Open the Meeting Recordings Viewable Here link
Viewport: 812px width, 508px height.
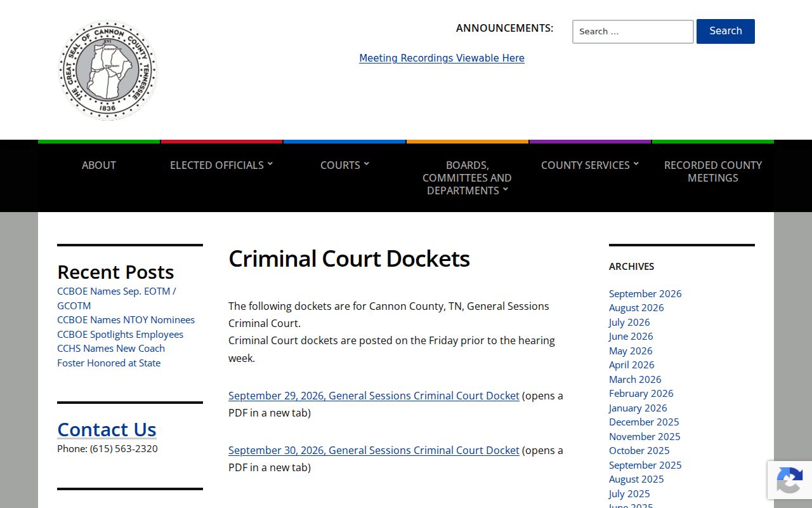coord(442,58)
